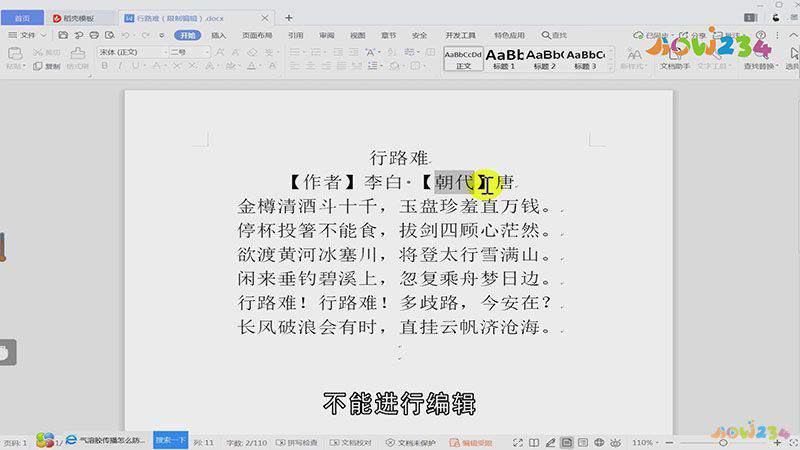Open the 文件 menu
Image resolution: width=800 pixels, height=450 pixels.
coord(27,35)
